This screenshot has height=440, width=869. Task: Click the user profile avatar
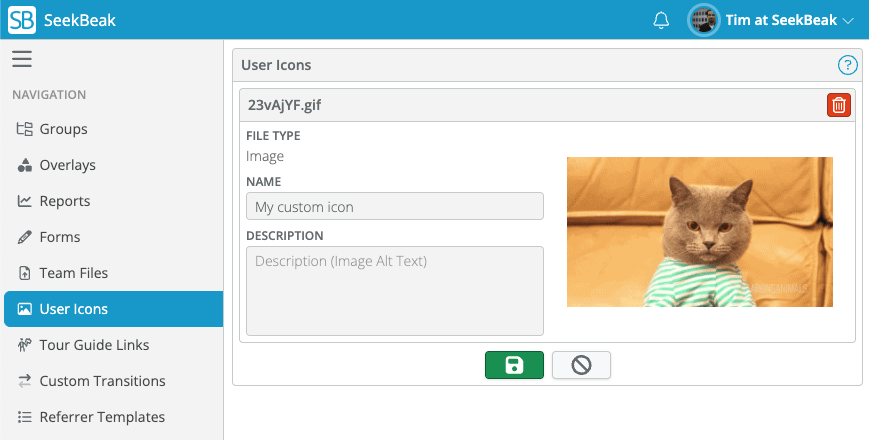point(704,20)
